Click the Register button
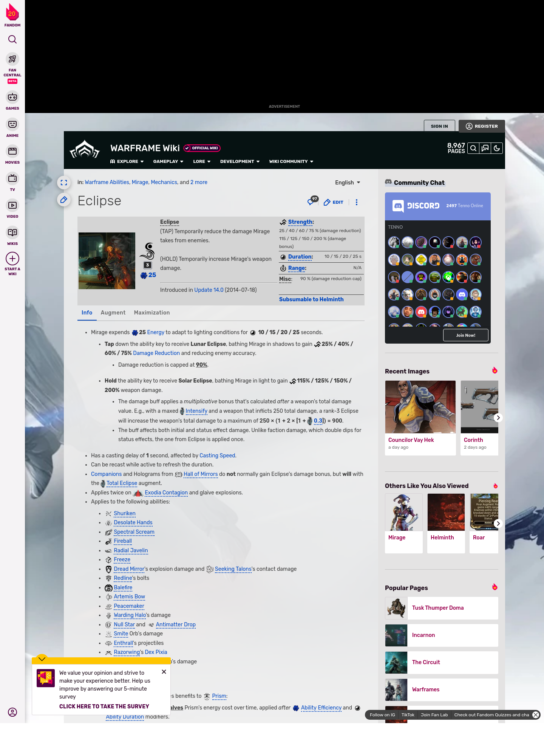 tap(482, 126)
